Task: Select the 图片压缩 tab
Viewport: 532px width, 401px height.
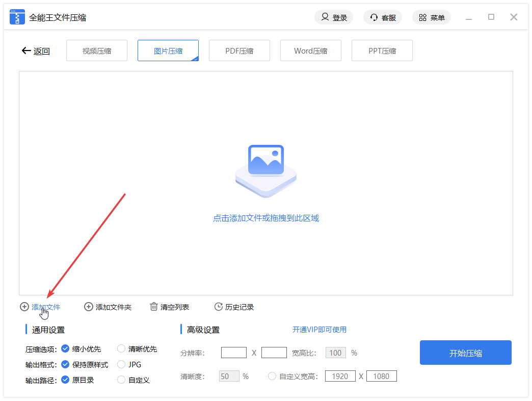Action: point(168,51)
